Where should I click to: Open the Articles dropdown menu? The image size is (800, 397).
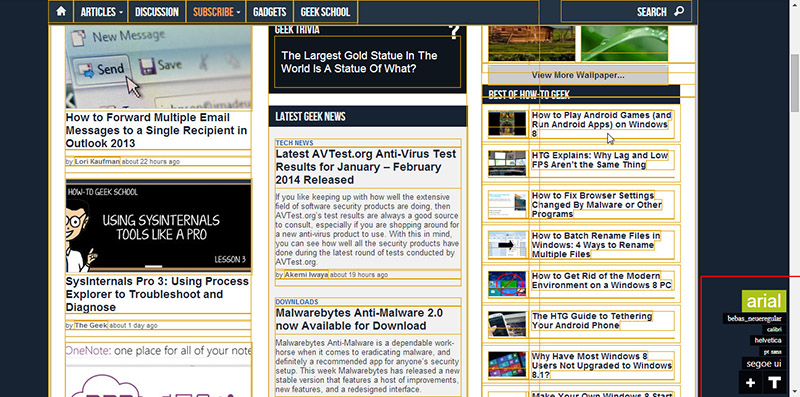tap(101, 11)
